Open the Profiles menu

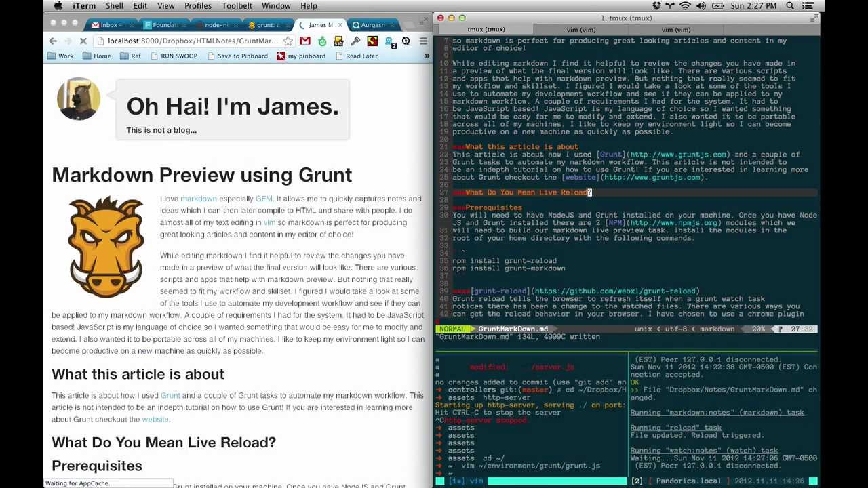point(198,6)
